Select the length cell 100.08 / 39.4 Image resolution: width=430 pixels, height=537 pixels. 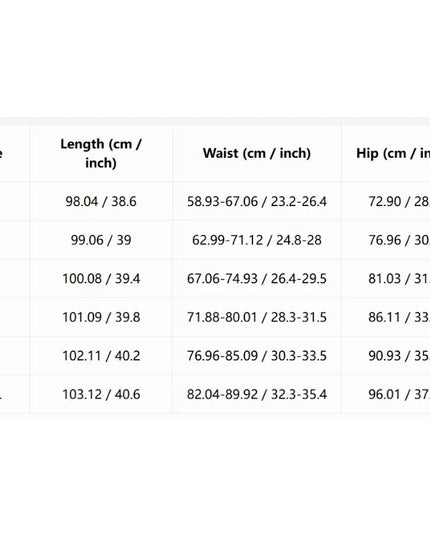pos(101,279)
